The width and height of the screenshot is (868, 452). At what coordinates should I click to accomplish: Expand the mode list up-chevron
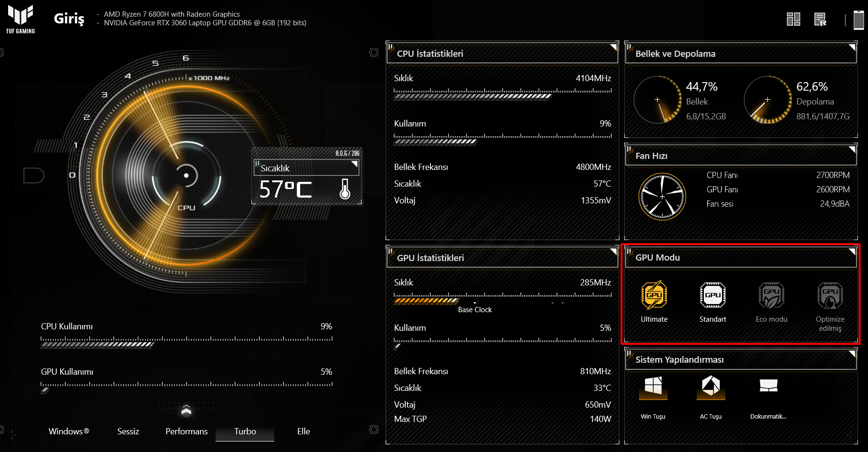[x=186, y=410]
